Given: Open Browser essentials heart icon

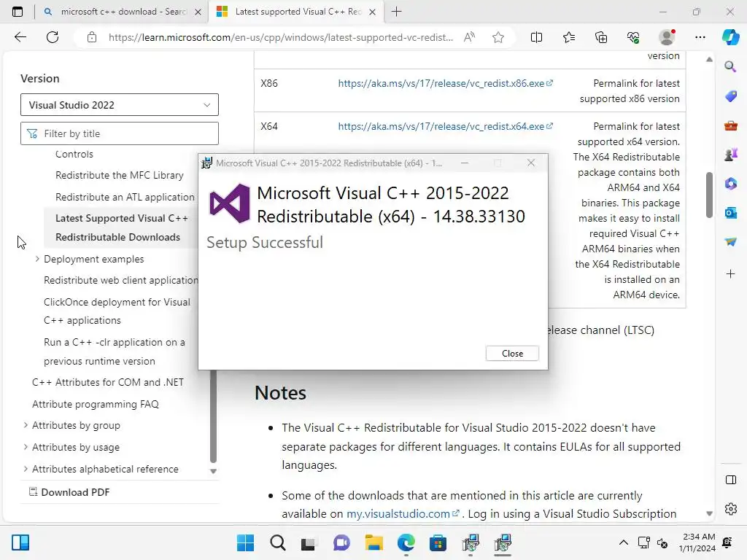Looking at the screenshot, I should click(633, 37).
